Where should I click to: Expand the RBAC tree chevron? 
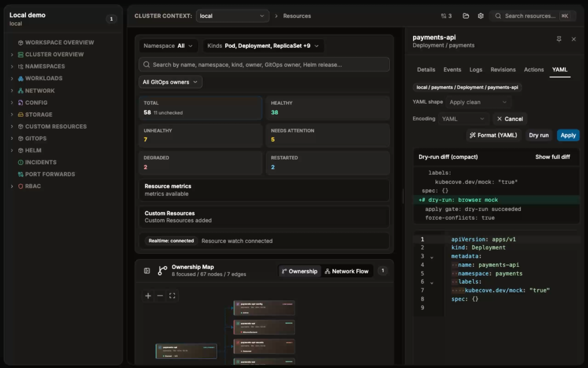[12, 186]
